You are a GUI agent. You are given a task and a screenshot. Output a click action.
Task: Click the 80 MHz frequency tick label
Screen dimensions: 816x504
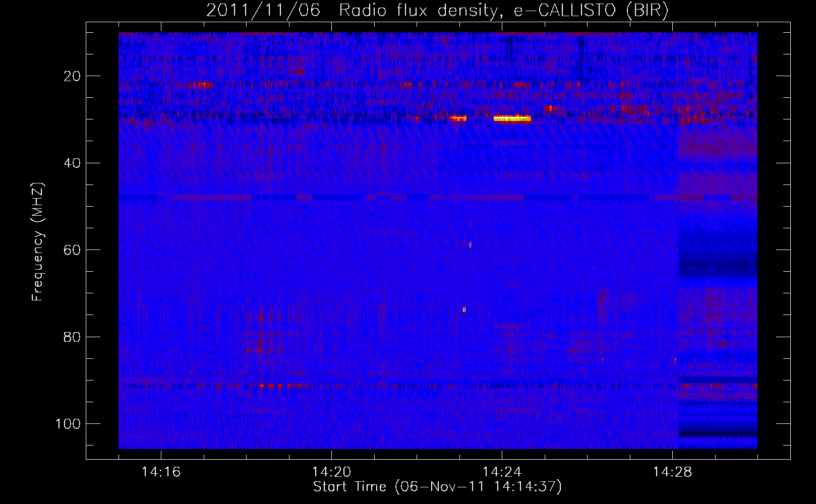(72, 337)
